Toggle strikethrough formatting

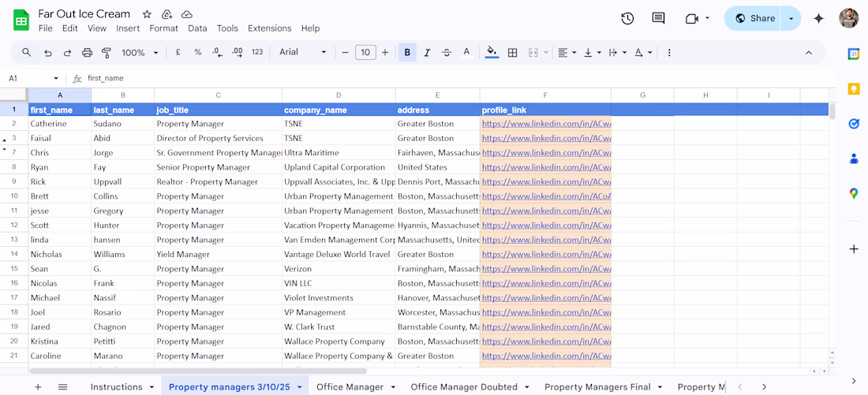coord(447,53)
